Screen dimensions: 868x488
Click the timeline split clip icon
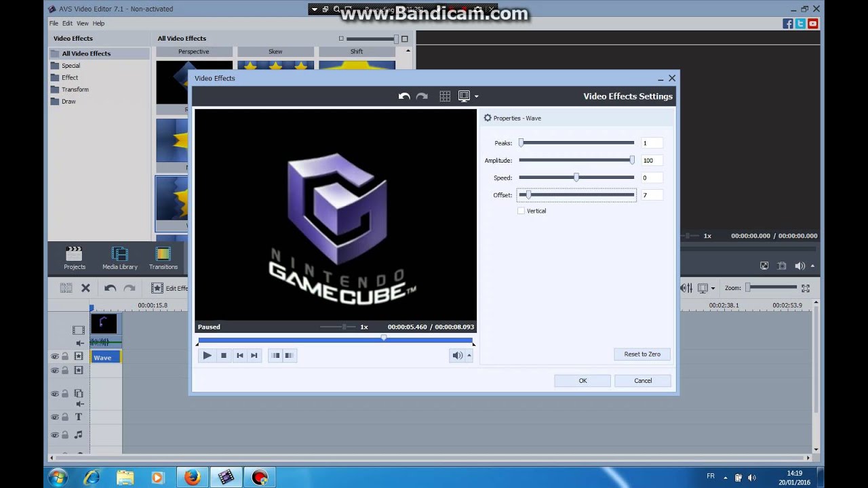pos(66,288)
